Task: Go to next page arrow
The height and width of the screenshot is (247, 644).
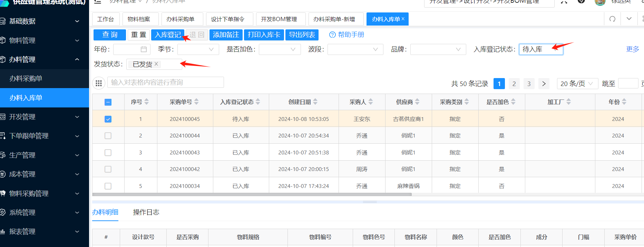Action: (544, 84)
